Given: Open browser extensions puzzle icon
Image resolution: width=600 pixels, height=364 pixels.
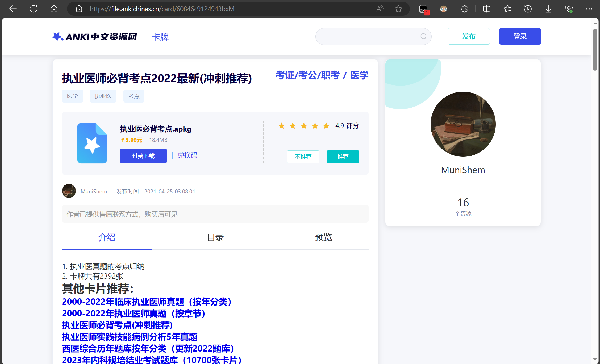Looking at the screenshot, I should click(x=464, y=9).
